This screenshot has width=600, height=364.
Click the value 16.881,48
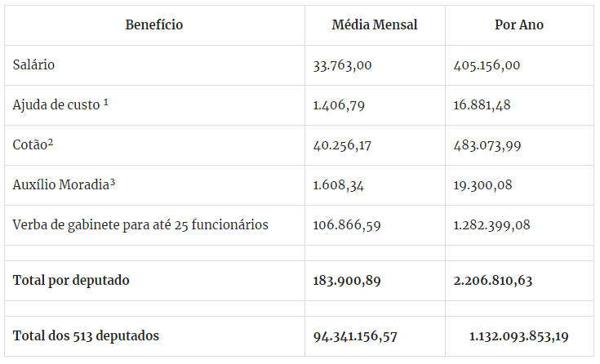[483, 105]
